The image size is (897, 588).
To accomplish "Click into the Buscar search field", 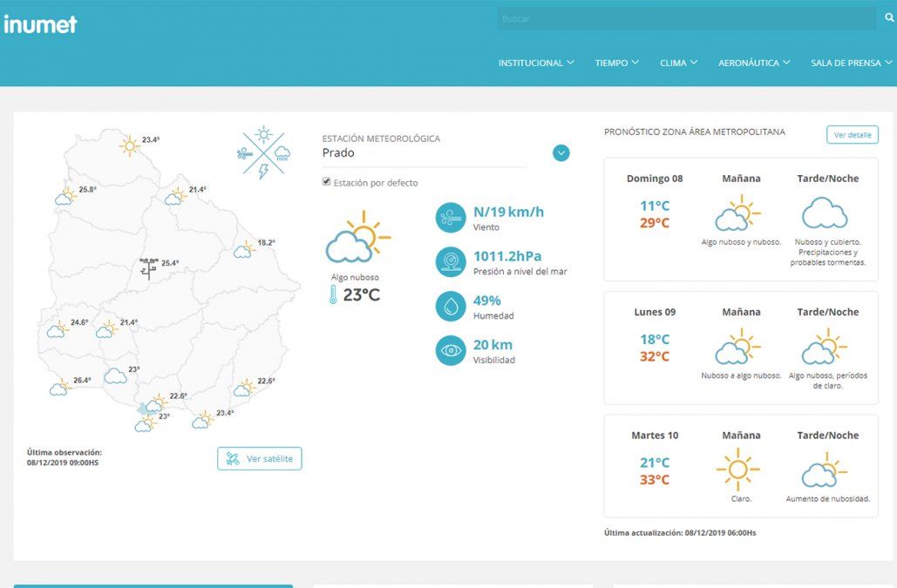I will [684, 18].
